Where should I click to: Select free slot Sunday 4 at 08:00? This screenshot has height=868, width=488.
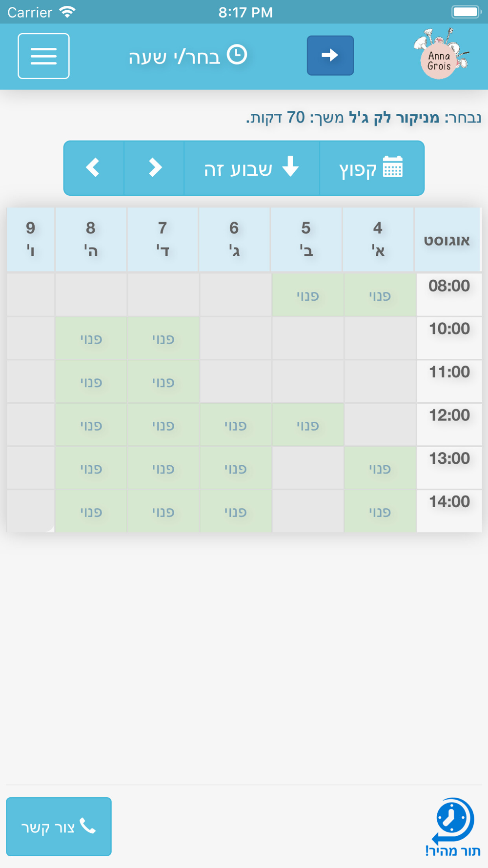tap(380, 295)
